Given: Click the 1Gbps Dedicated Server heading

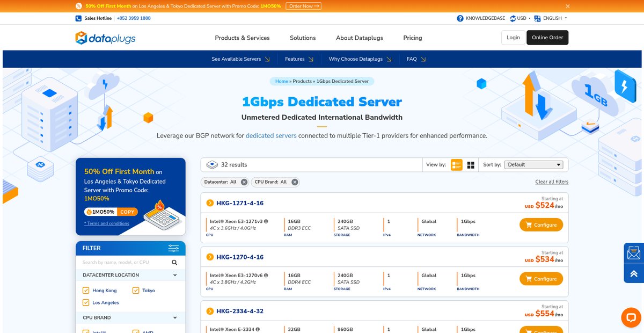Looking at the screenshot, I should tap(322, 102).
